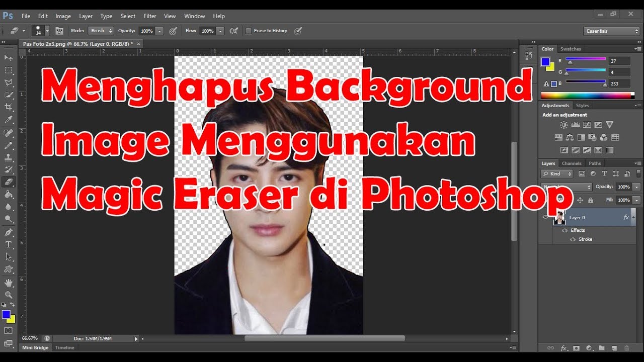644x362 pixels.
Task: Add a Gradient Map adjustment
Action: (x=609, y=150)
